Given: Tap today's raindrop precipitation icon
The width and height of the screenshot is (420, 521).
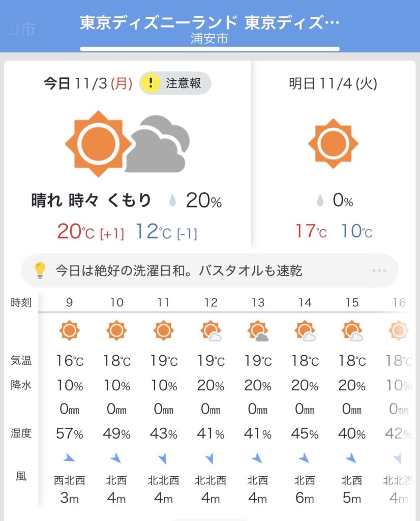Looking at the screenshot, I should [x=173, y=201].
